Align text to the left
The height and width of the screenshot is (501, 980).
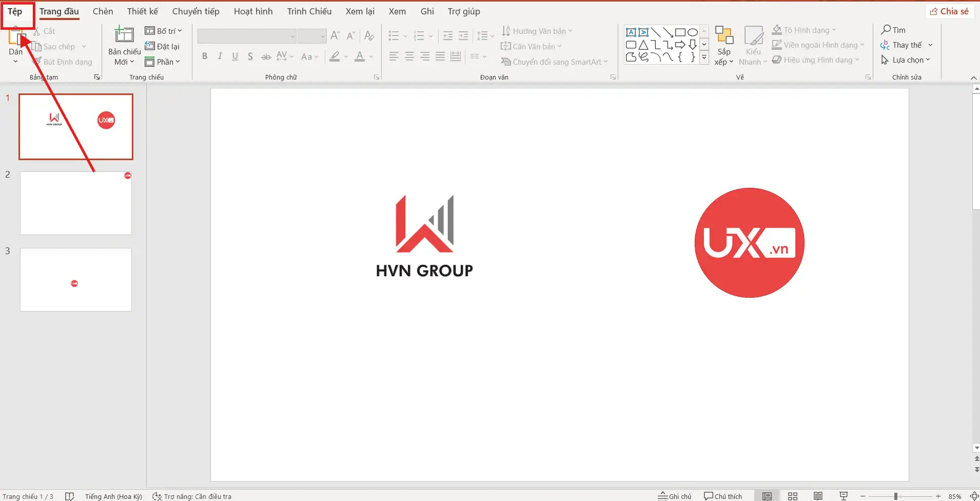(394, 56)
